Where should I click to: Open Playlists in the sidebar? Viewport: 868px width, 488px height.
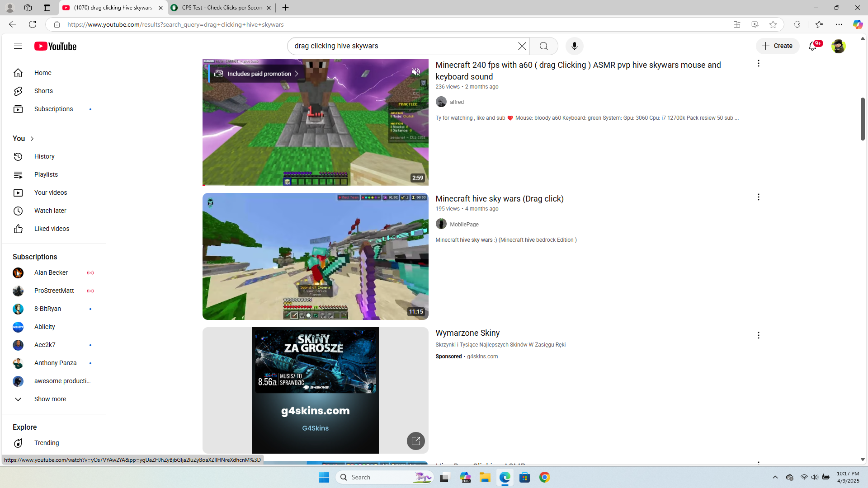point(54,174)
